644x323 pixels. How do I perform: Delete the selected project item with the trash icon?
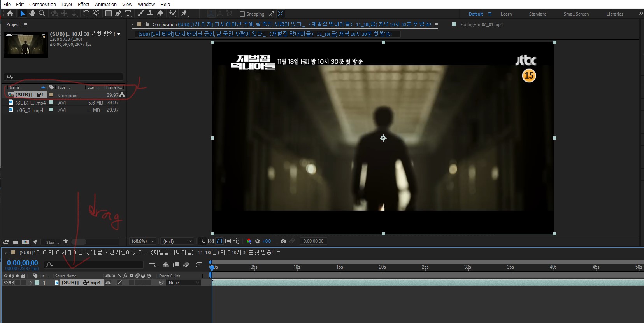click(x=65, y=242)
